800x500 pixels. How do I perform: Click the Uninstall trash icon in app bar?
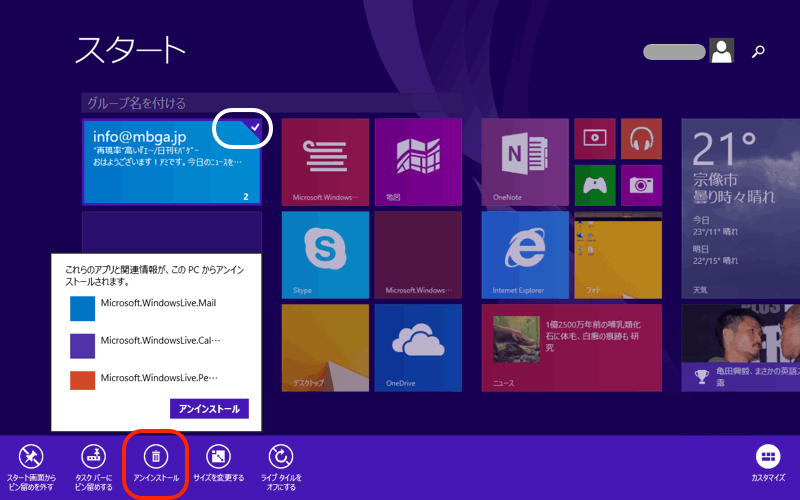click(x=155, y=457)
